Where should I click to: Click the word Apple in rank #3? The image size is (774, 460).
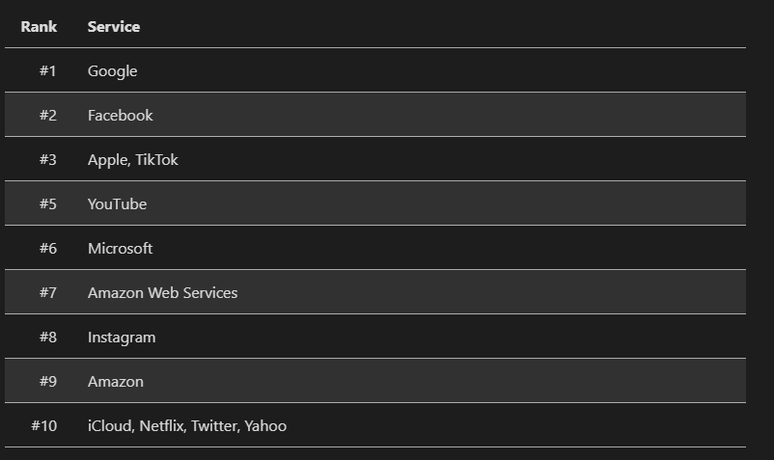[107, 160]
